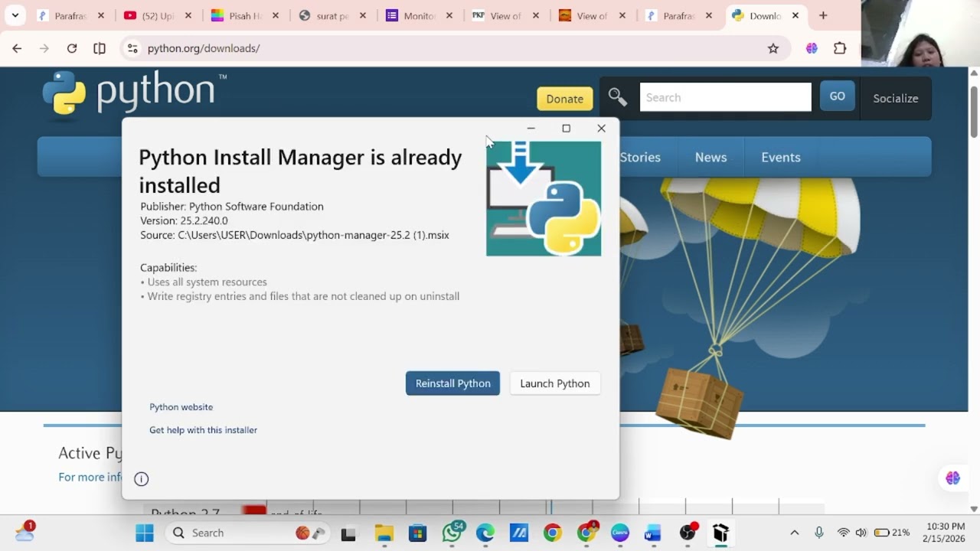This screenshot has width=980, height=551.
Task: Open the Stories nav item
Action: click(x=640, y=157)
